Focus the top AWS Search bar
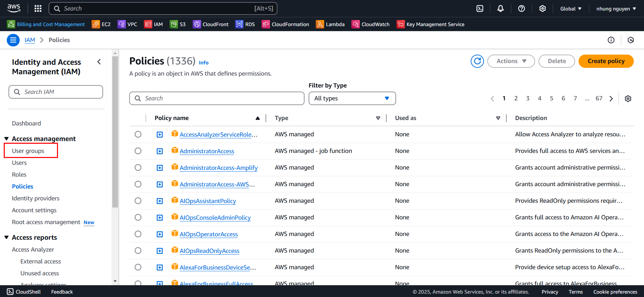The image size is (644, 297). pos(163,8)
